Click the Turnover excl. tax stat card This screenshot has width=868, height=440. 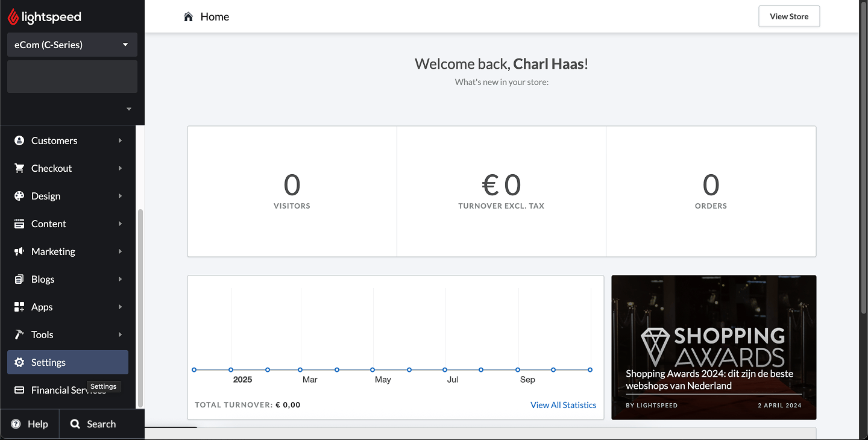click(502, 191)
